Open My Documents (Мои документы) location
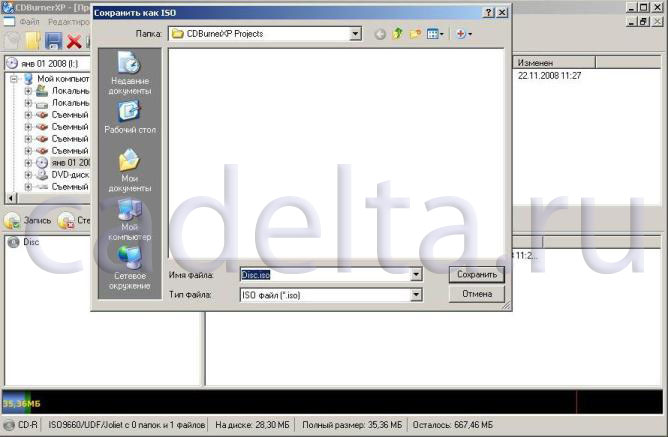 pos(129,169)
